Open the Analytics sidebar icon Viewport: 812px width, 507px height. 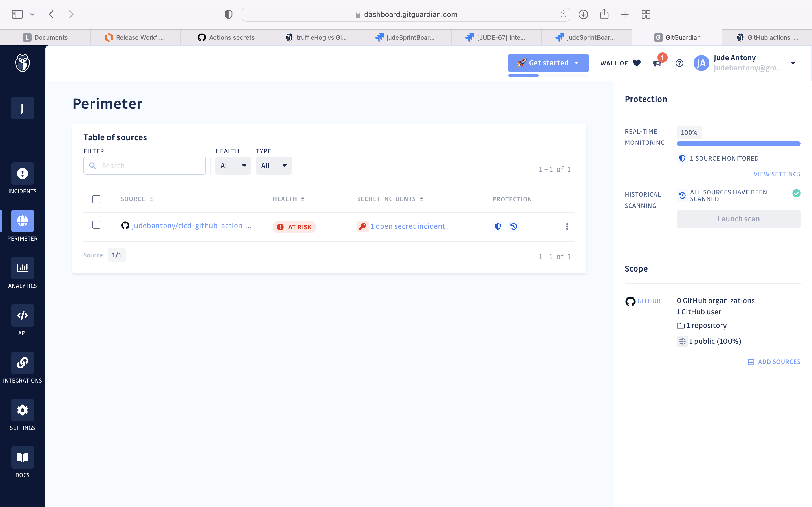point(23,268)
